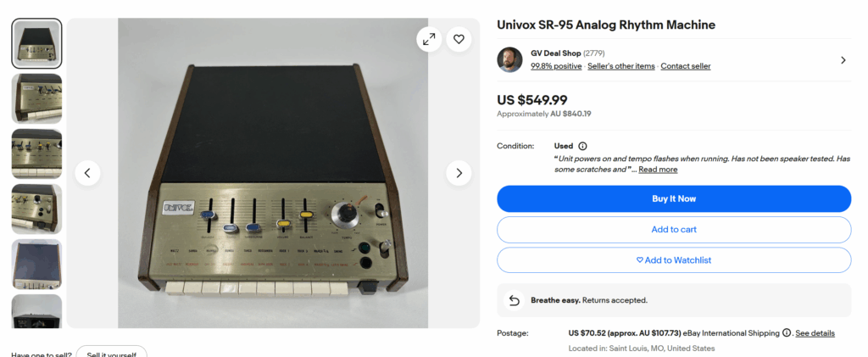Expand condition description with Read more

(658, 170)
